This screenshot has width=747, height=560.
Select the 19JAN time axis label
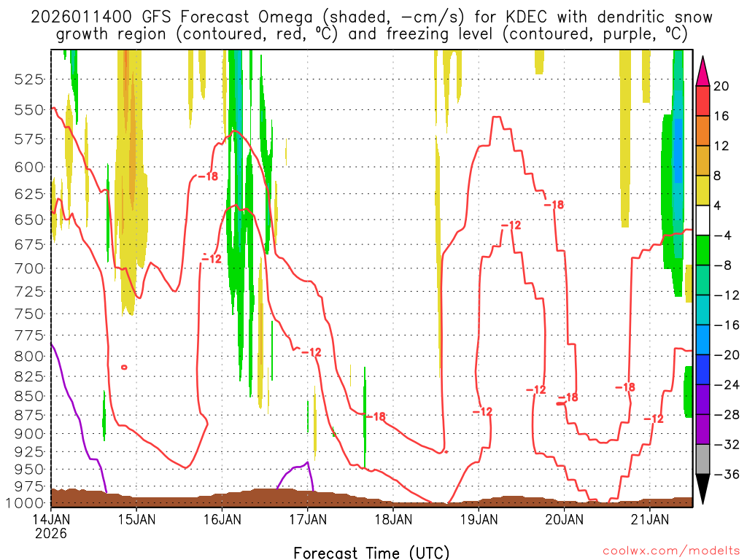click(479, 519)
